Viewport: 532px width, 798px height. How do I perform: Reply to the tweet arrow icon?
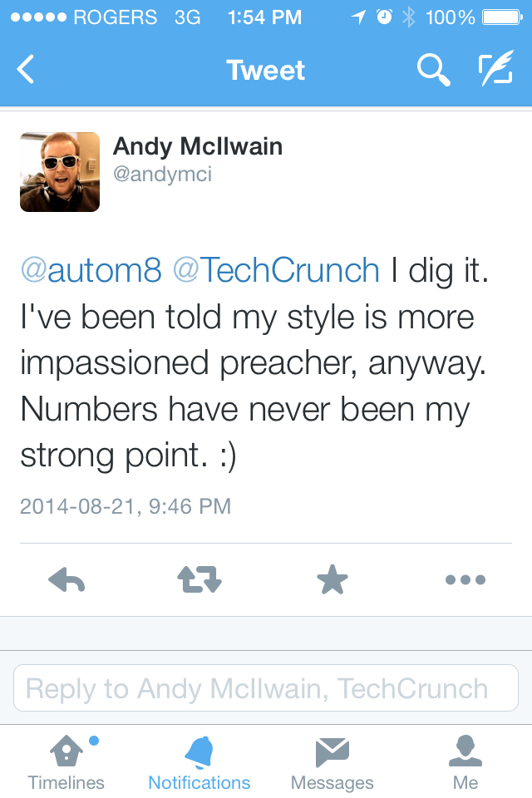pyautogui.click(x=67, y=580)
